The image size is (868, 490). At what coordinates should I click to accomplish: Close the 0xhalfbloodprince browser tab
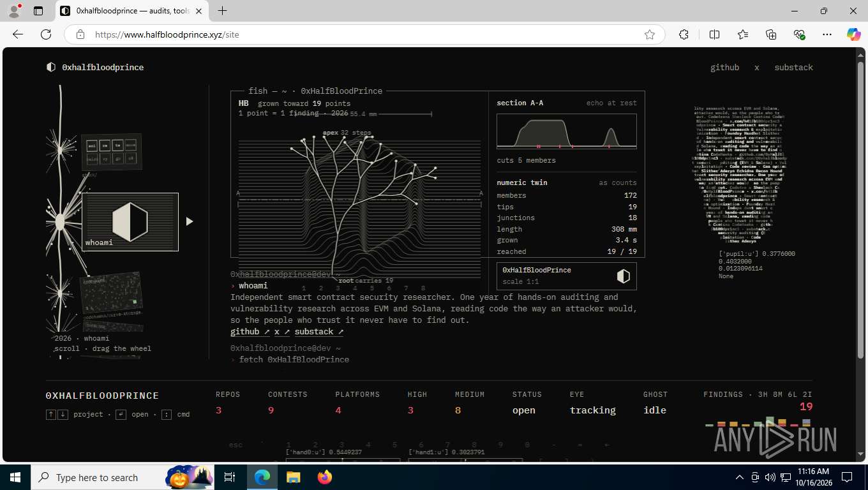[x=199, y=11]
